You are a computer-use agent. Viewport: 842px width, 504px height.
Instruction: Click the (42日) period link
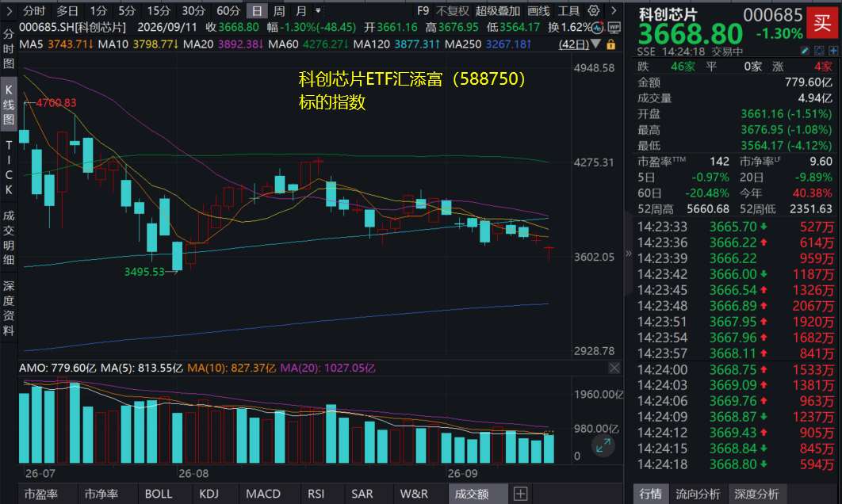point(573,44)
